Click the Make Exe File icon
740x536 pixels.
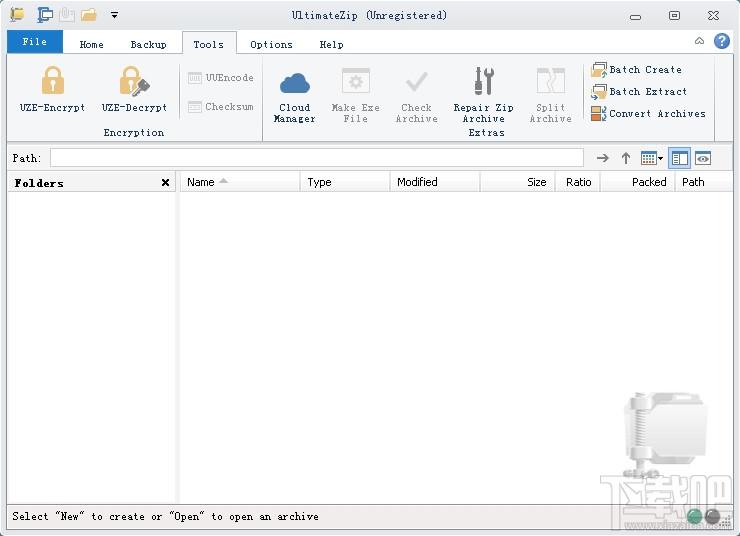click(x=356, y=81)
